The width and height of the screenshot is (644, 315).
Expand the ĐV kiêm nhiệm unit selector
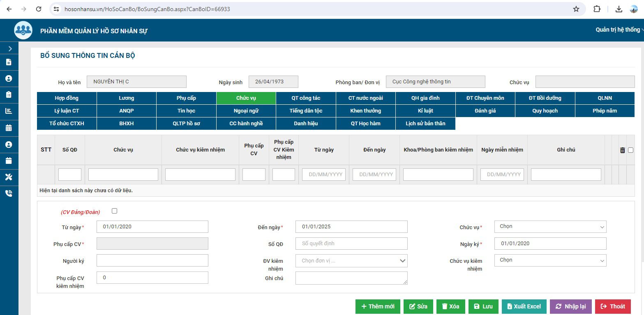click(351, 261)
